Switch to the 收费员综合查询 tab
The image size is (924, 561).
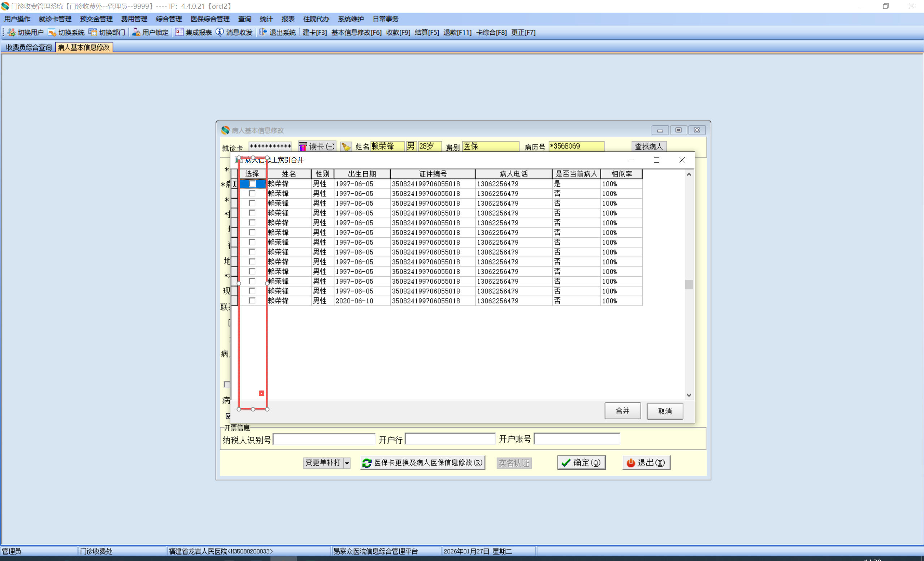(x=29, y=47)
